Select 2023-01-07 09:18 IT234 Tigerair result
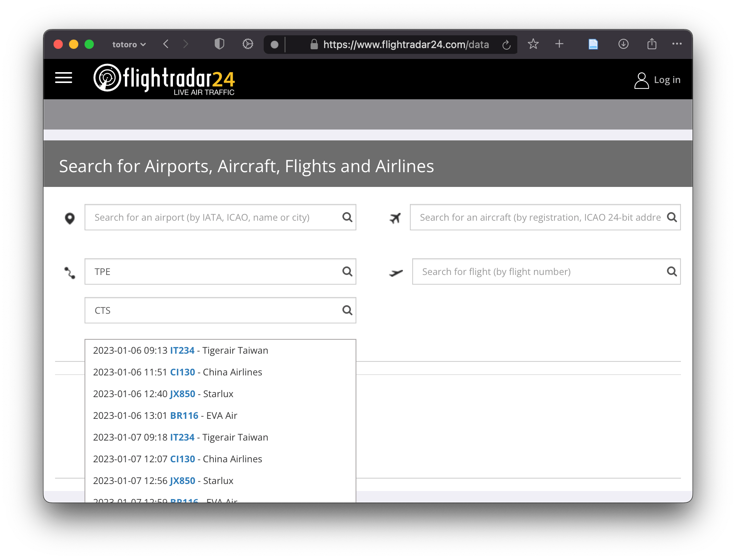Image resolution: width=736 pixels, height=560 pixels. click(220, 437)
